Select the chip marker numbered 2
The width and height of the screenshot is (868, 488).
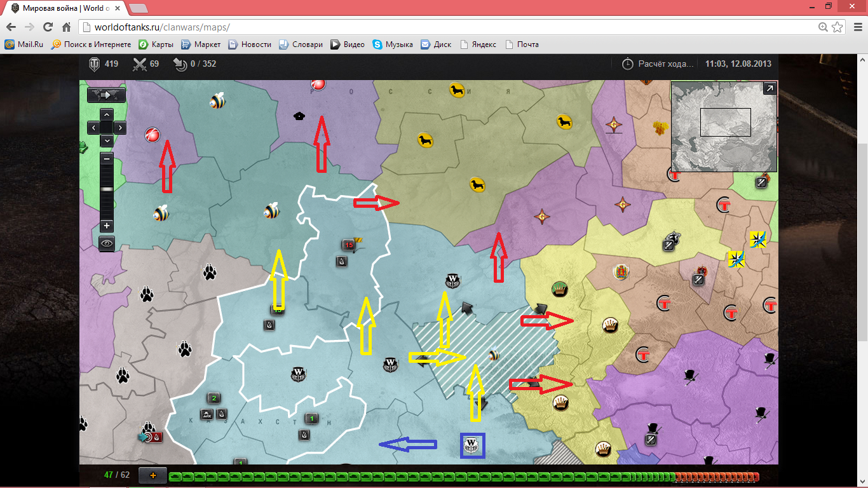[214, 398]
